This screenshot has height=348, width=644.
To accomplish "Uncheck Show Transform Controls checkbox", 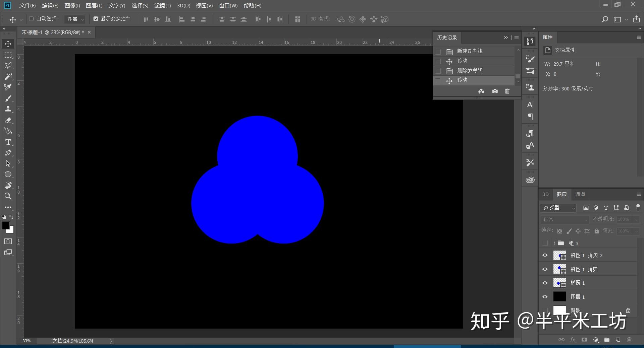I will point(96,19).
